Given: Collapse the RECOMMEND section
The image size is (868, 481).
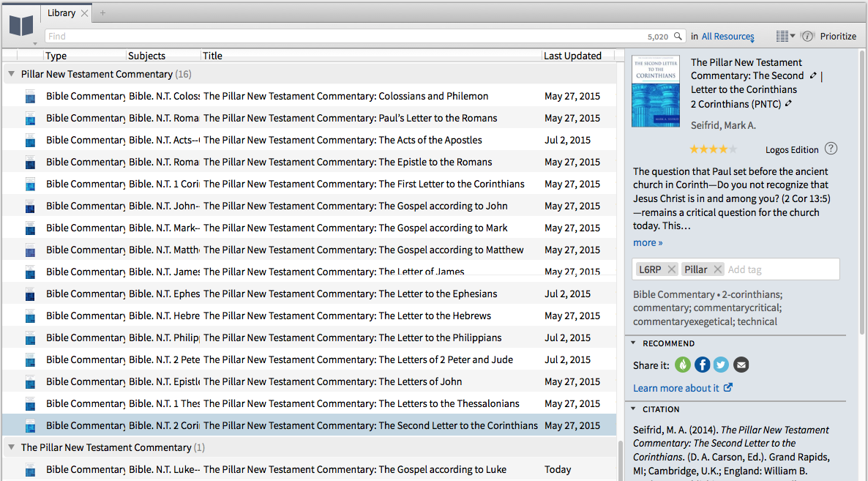Looking at the screenshot, I should 634,343.
